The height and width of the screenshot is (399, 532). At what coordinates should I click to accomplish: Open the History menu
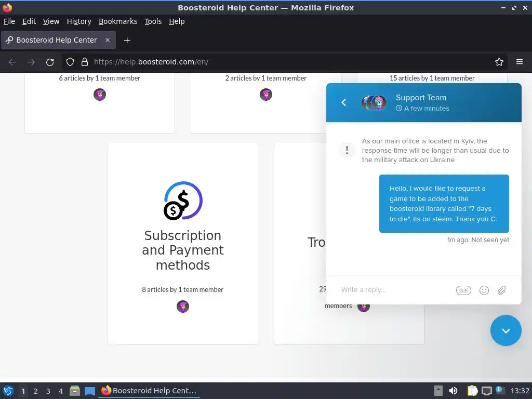pyautogui.click(x=79, y=21)
